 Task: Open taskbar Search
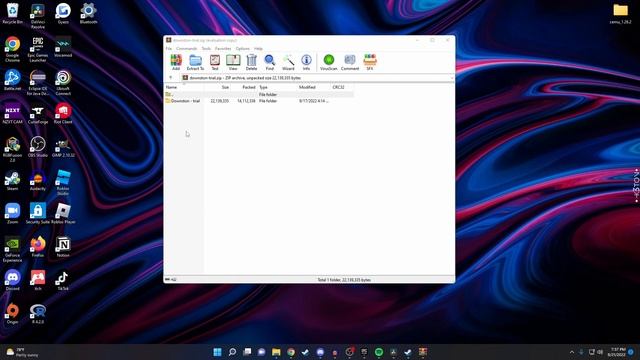(x=232, y=352)
